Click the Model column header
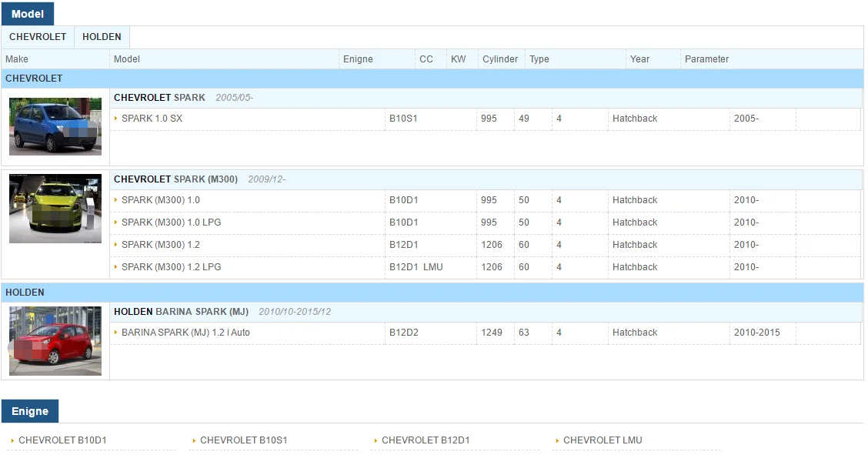The height and width of the screenshot is (455, 868). 127,59
